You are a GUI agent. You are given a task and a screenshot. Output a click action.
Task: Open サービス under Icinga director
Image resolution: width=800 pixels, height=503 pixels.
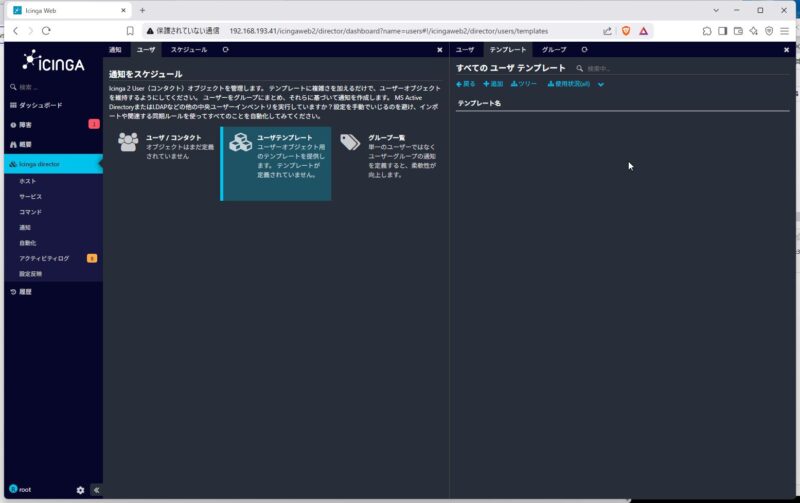[x=31, y=196]
